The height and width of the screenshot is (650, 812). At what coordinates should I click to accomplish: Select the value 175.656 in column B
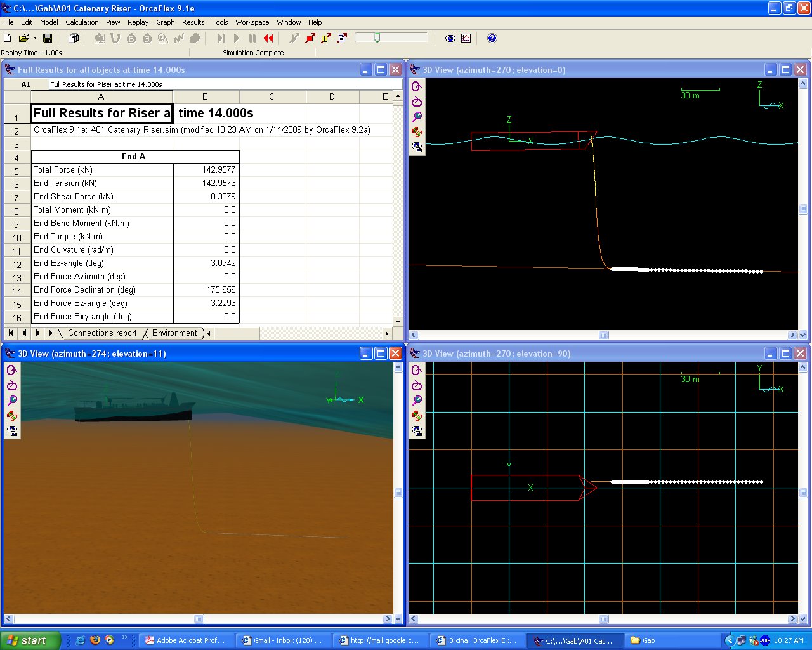(206, 290)
